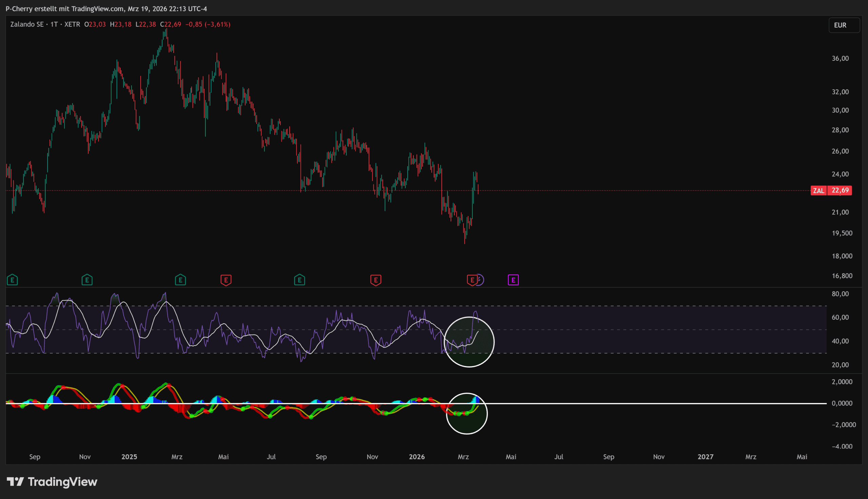Click the red earnings marker near Mai 2025
Viewport: 868px width, 499px height.
pyautogui.click(x=226, y=280)
